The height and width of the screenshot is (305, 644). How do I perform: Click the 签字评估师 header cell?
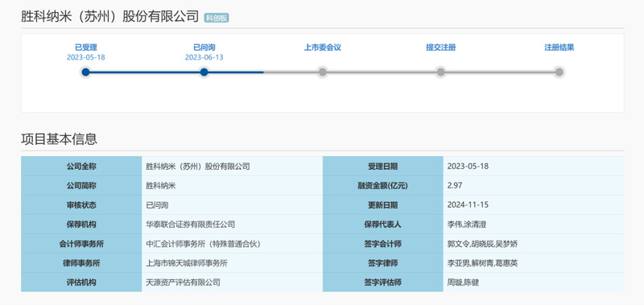click(x=383, y=282)
